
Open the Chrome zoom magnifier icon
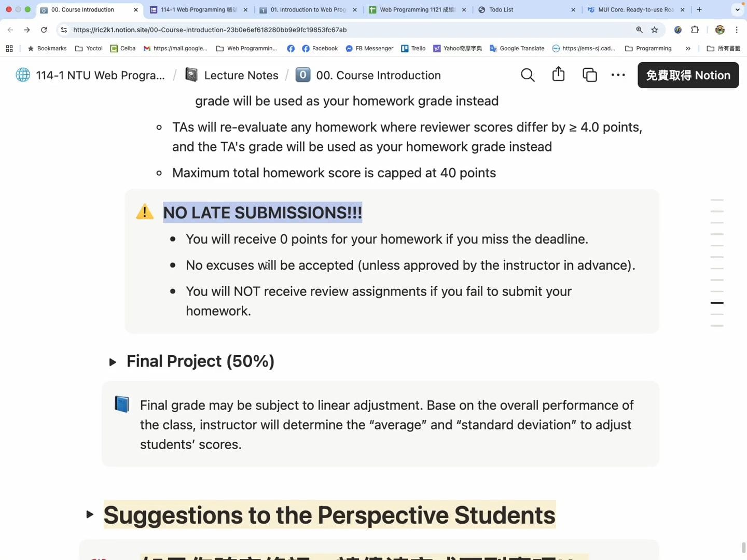pyautogui.click(x=639, y=30)
